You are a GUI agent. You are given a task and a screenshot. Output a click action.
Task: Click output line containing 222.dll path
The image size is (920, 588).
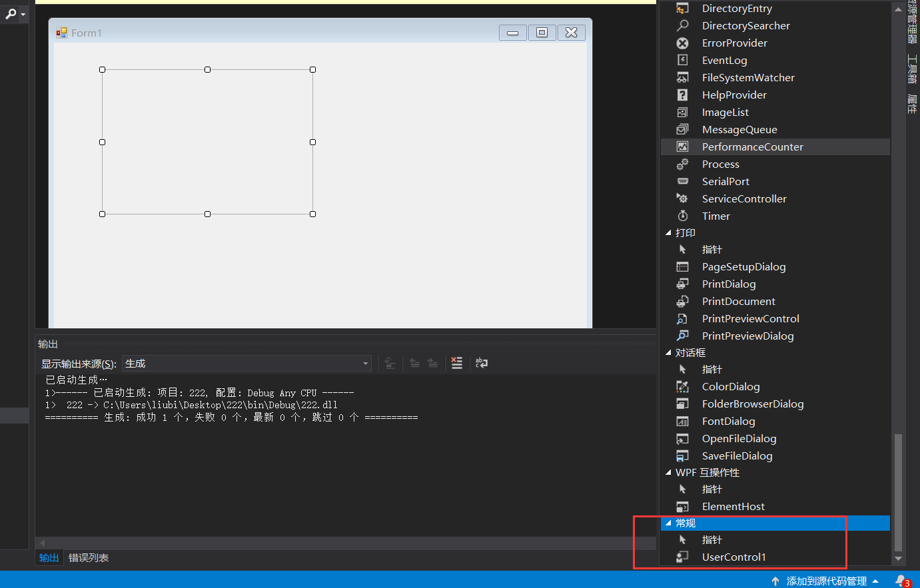tap(191, 405)
